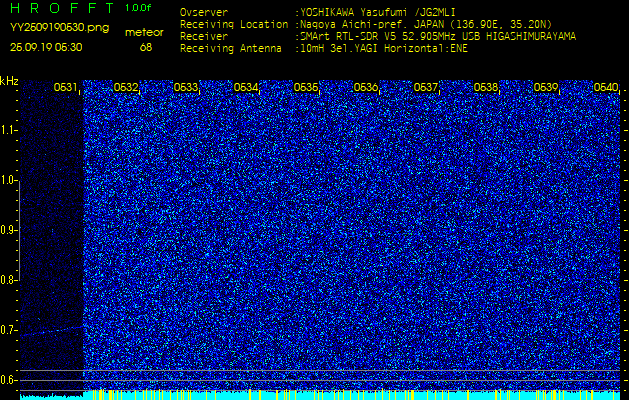Select the filename YY2509190530.png
629x400 pixels.
(x=59, y=28)
